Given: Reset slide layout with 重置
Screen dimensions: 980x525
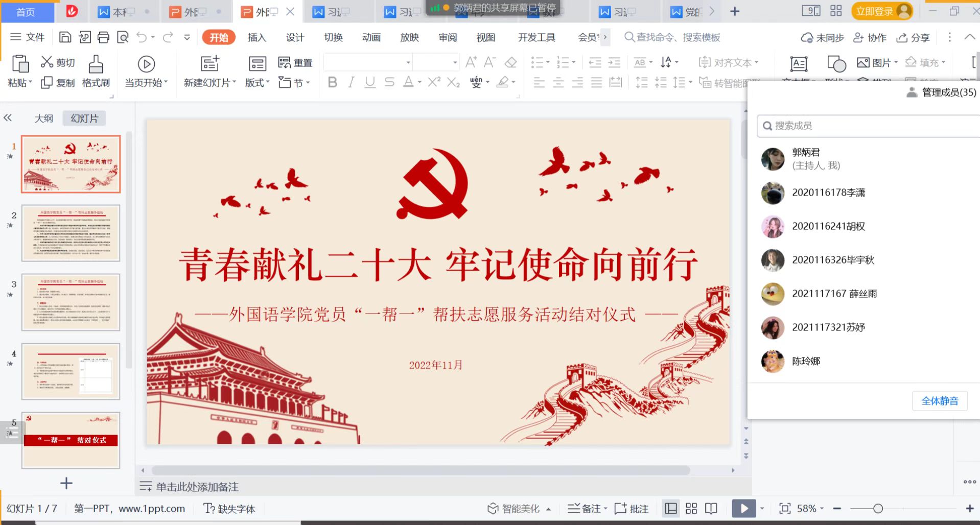Looking at the screenshot, I should pyautogui.click(x=295, y=62).
